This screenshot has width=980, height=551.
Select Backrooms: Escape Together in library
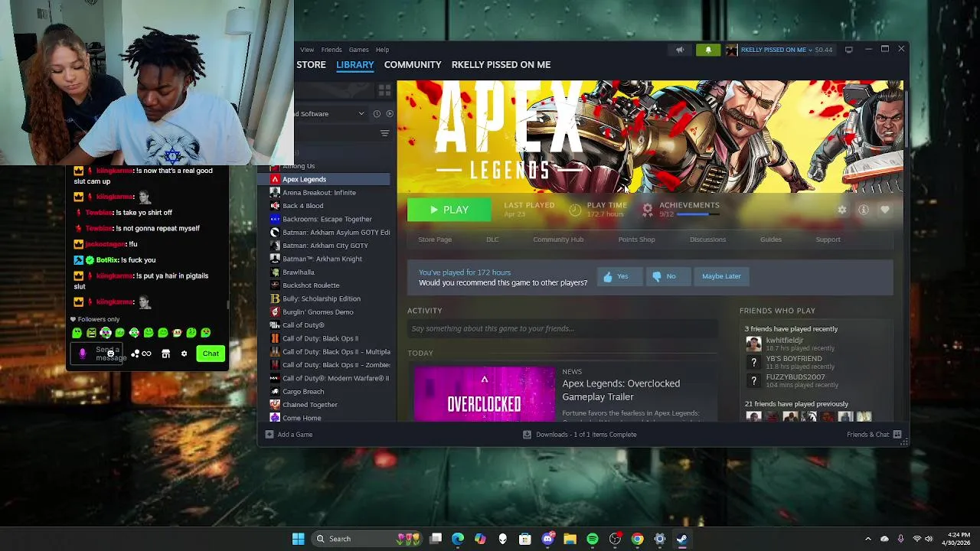[330, 219]
